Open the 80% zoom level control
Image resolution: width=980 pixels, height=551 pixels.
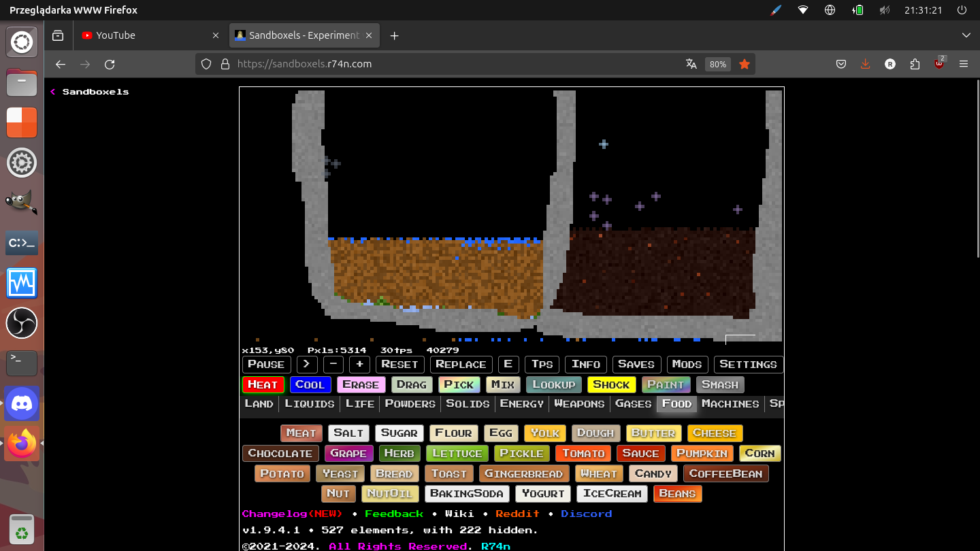[717, 64]
